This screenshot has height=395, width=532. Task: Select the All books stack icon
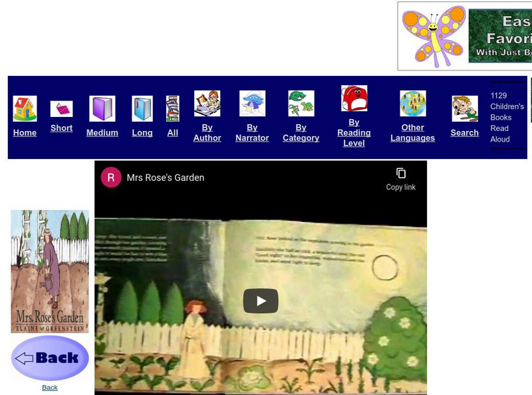pos(173,108)
